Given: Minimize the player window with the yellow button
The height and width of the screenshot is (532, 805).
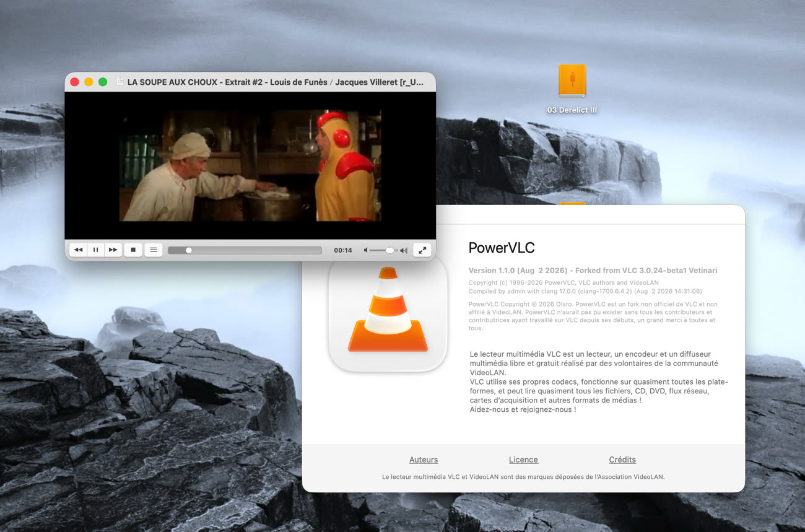Looking at the screenshot, I should pos(89,82).
